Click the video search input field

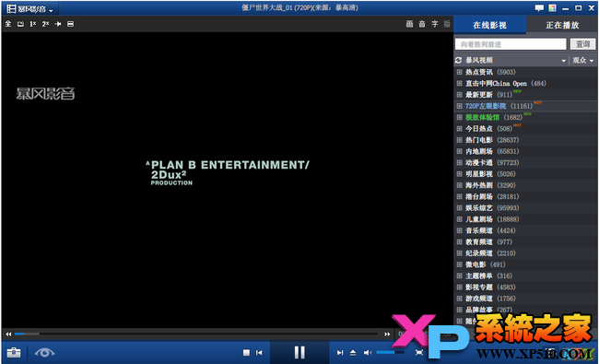511,44
